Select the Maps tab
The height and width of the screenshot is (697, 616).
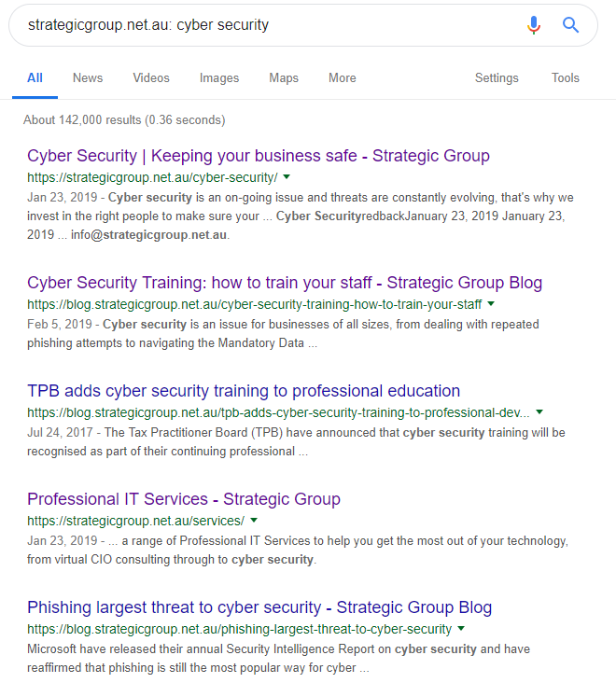[284, 78]
